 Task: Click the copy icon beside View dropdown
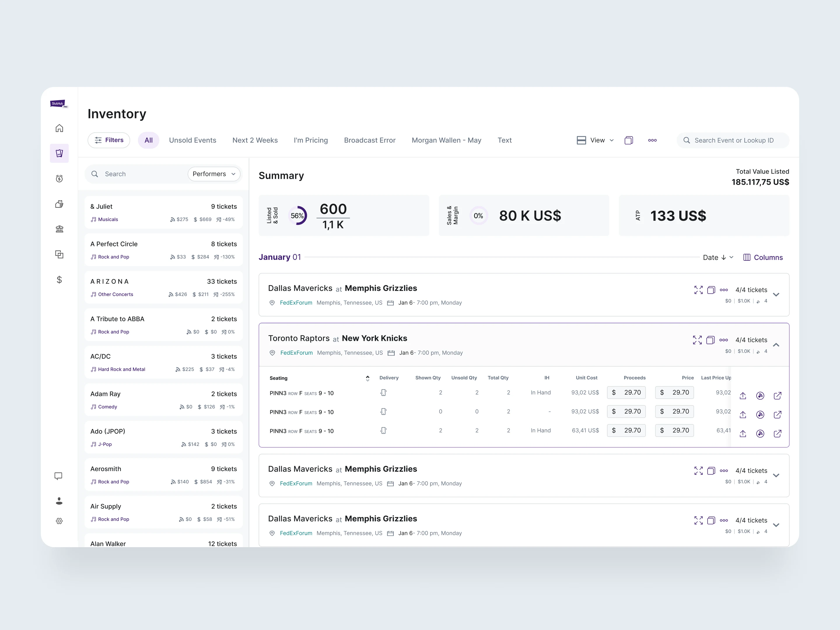point(629,141)
